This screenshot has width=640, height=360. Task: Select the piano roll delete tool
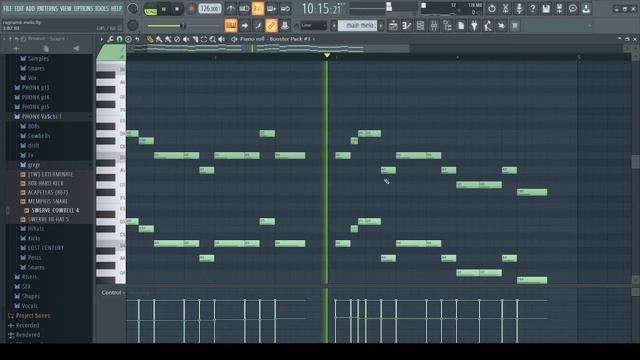[x=177, y=39]
